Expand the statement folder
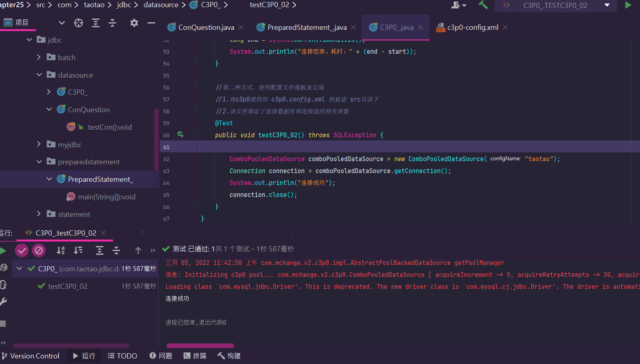640x364 pixels. tap(39, 214)
